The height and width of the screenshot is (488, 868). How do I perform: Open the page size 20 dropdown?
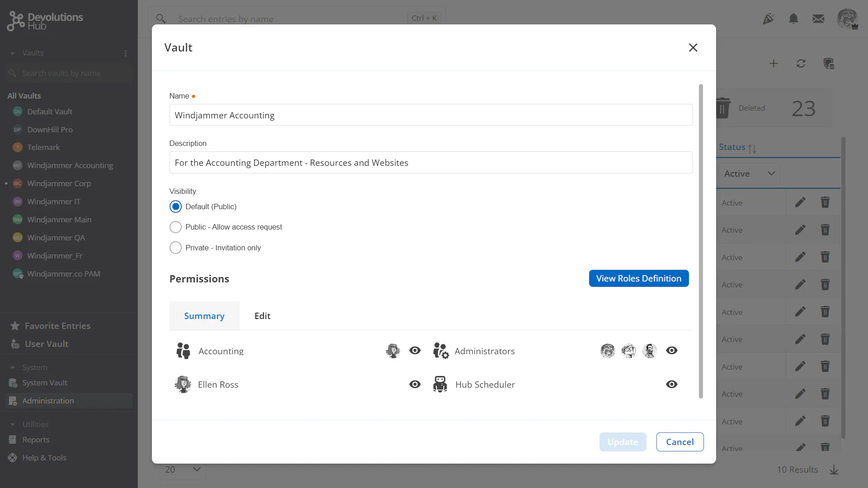(x=183, y=470)
